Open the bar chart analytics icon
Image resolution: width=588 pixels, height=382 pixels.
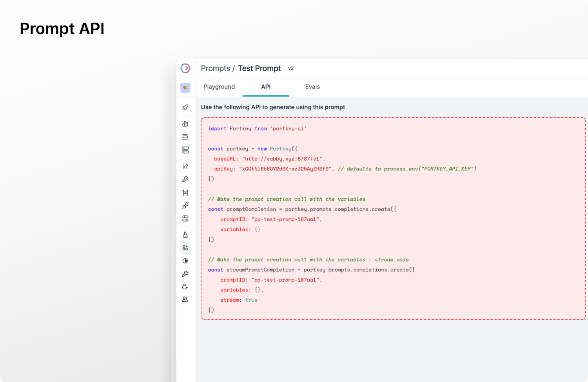click(185, 124)
